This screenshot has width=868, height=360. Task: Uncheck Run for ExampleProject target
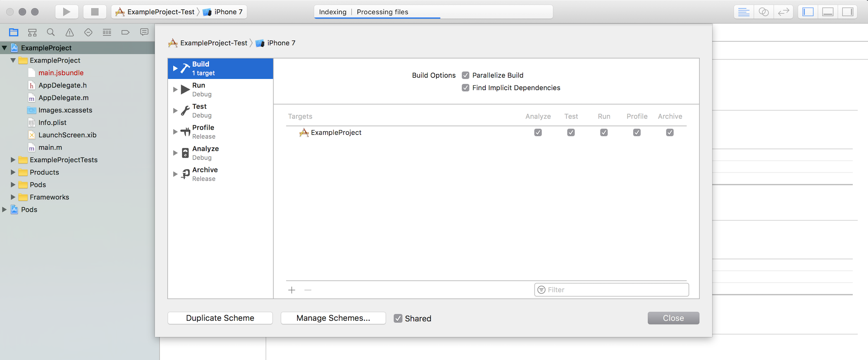click(x=604, y=132)
